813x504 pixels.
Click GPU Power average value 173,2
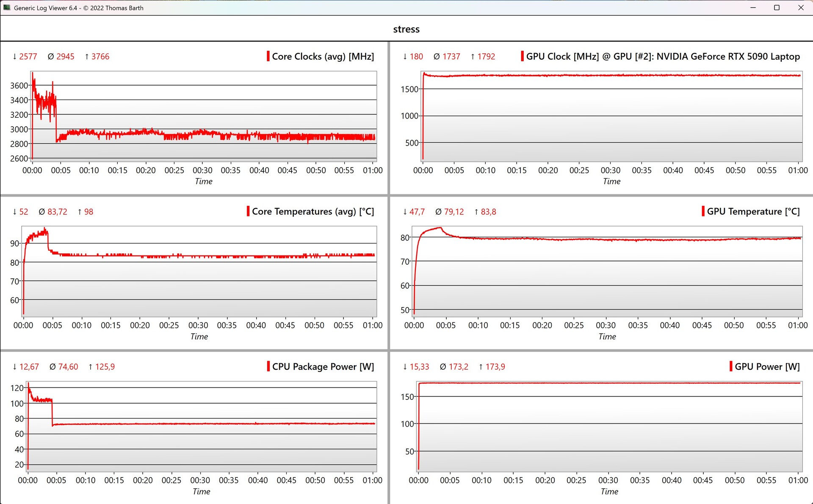click(x=458, y=366)
